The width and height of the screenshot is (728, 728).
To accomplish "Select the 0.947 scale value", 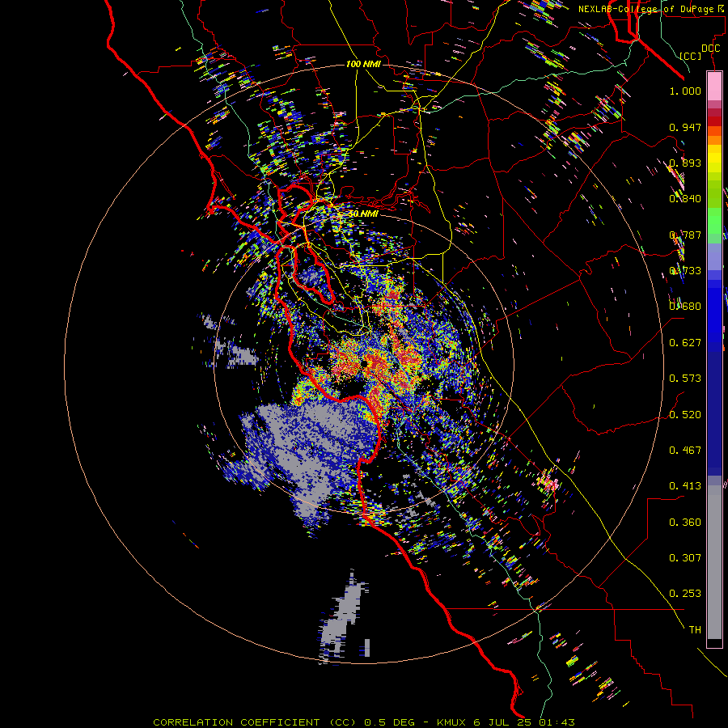I will click(685, 127).
